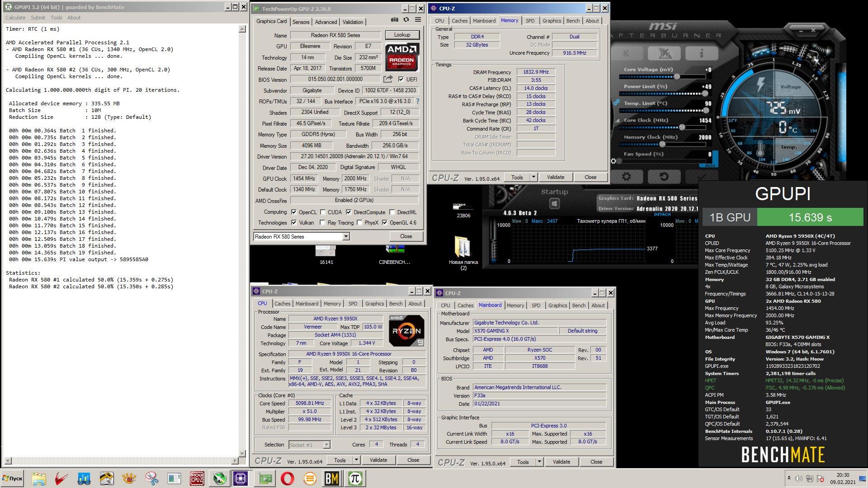Select the Новая папка (2) desktop folder

[463, 253]
